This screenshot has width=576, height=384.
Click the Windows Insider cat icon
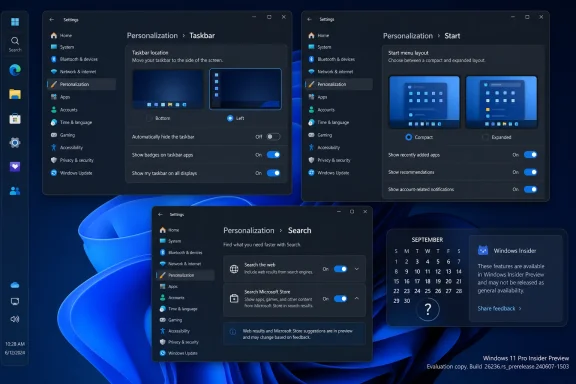click(x=483, y=250)
